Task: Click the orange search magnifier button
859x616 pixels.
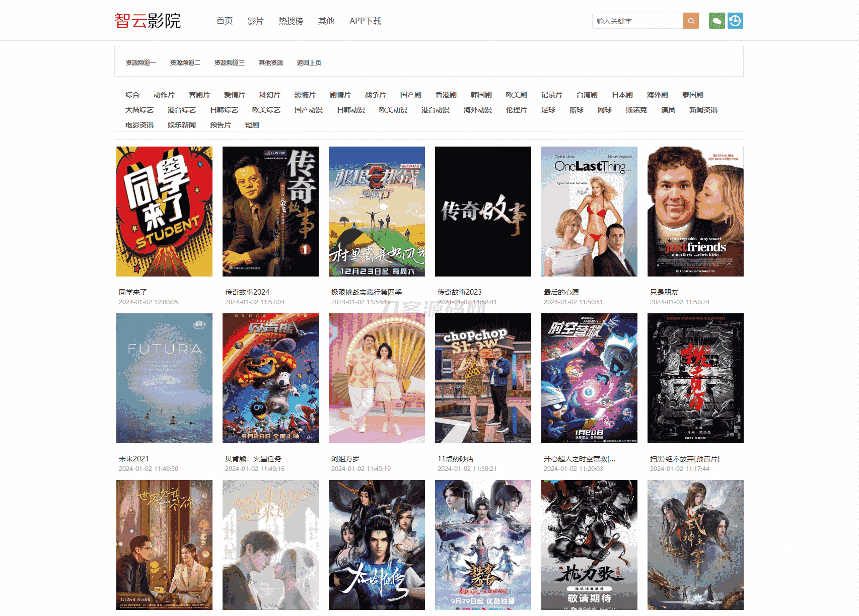Action: pyautogui.click(x=691, y=21)
